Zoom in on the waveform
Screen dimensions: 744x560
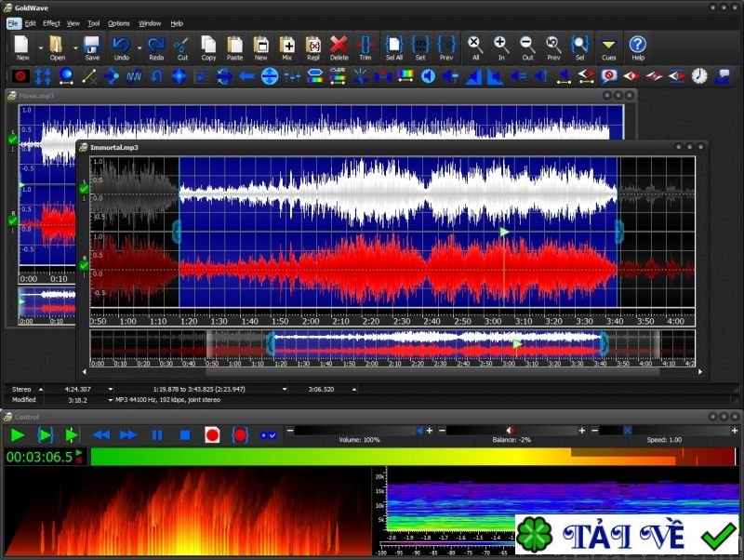click(x=500, y=47)
